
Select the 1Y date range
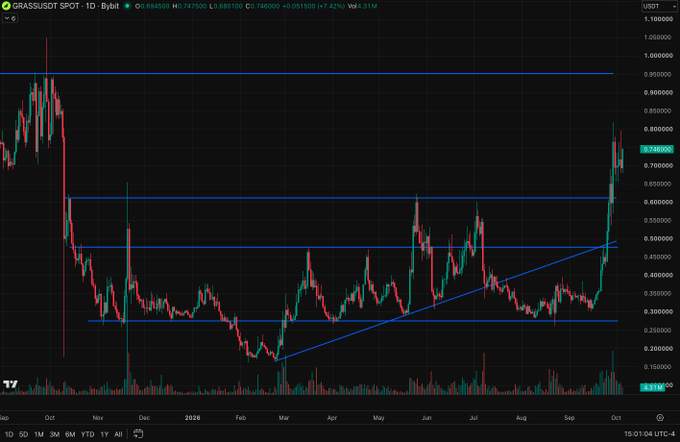(x=105, y=434)
